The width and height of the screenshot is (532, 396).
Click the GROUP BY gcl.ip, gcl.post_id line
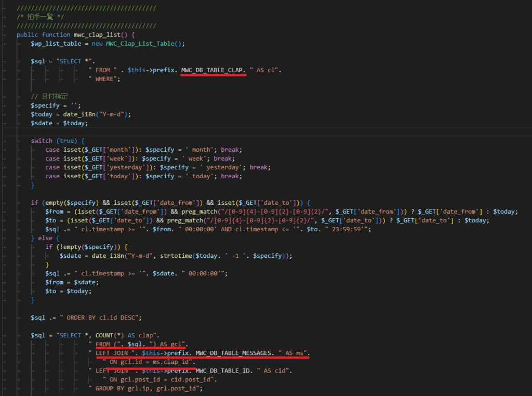[145, 388]
